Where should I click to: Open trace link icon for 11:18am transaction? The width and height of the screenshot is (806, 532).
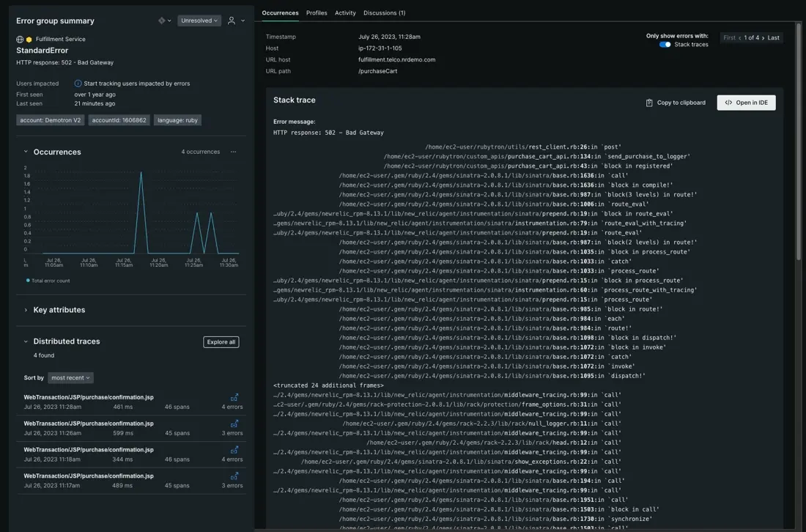(234, 450)
